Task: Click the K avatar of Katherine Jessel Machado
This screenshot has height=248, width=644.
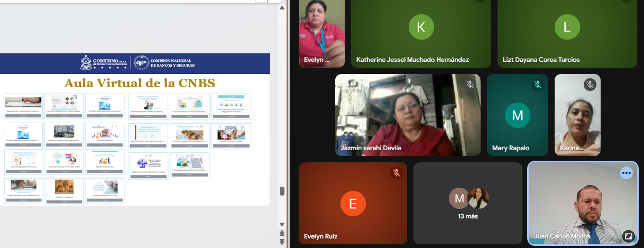Action: click(421, 27)
